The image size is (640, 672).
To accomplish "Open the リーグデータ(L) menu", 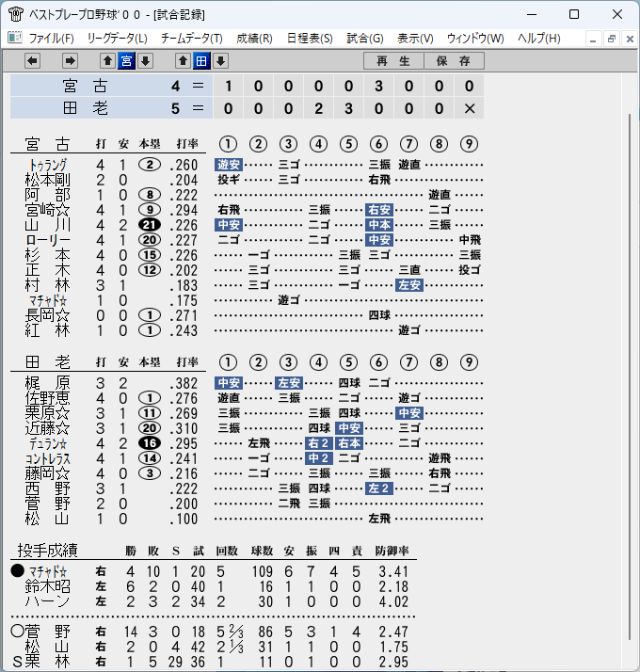I will [117, 39].
